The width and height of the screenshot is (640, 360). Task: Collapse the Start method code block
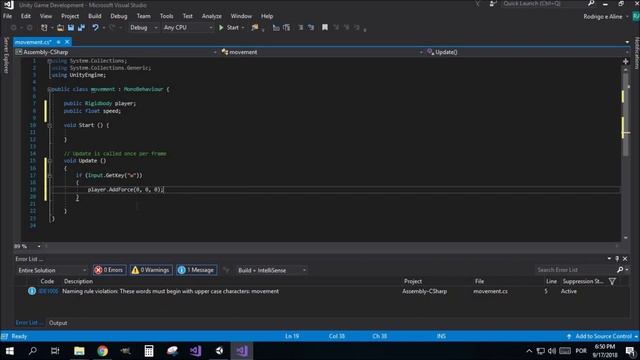pos(49,125)
